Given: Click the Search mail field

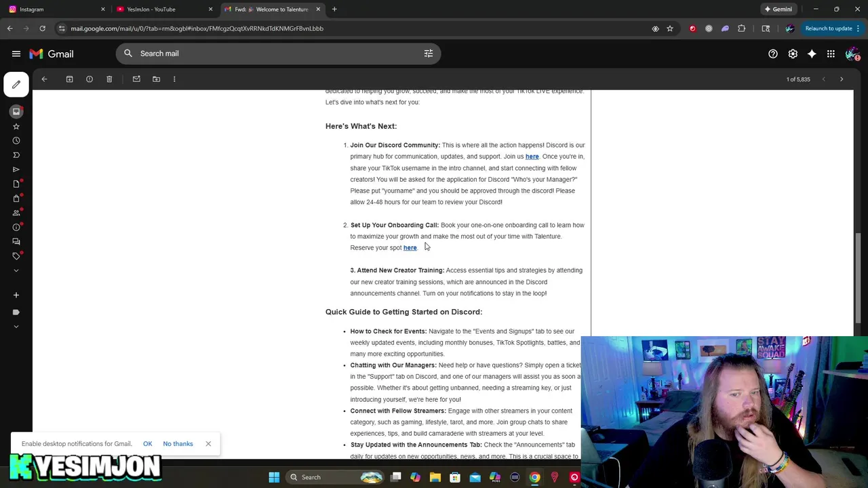Looking at the screenshot, I should (278, 54).
